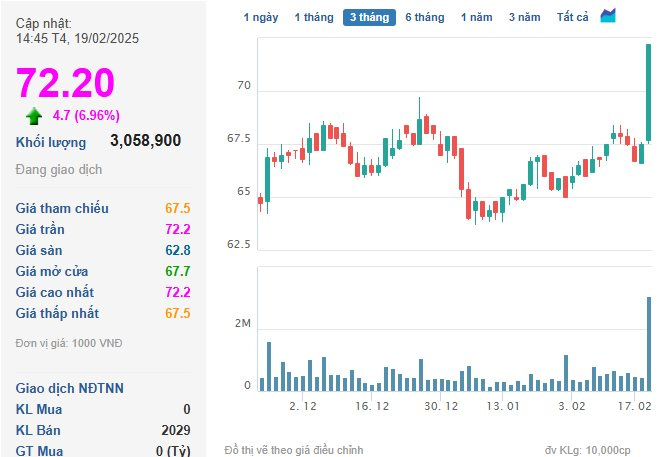Screen dimensions: 662x457
Task: Switch to the 1 tháng range tab
Action: click(314, 17)
